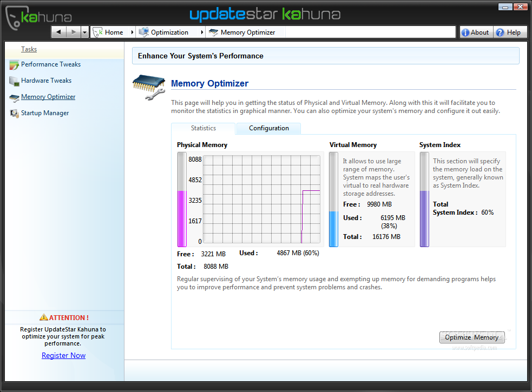Click the Help question mark icon
Screen dimensions: 532x392
[500, 32]
